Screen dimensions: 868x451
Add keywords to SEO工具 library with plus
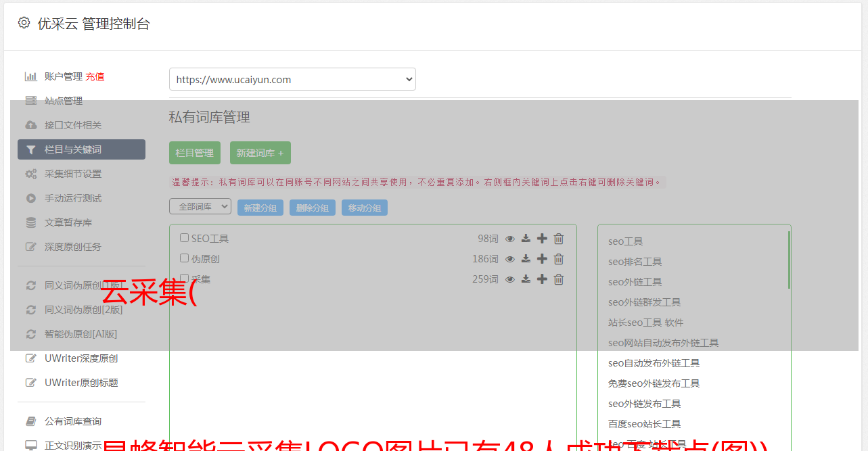pyautogui.click(x=542, y=239)
